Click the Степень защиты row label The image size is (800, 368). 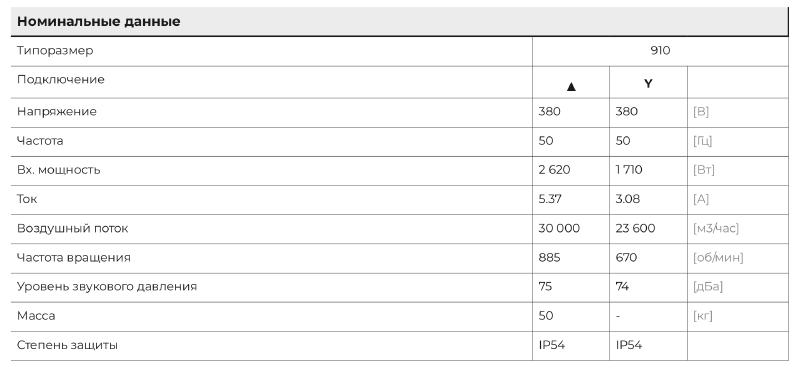[67, 345]
